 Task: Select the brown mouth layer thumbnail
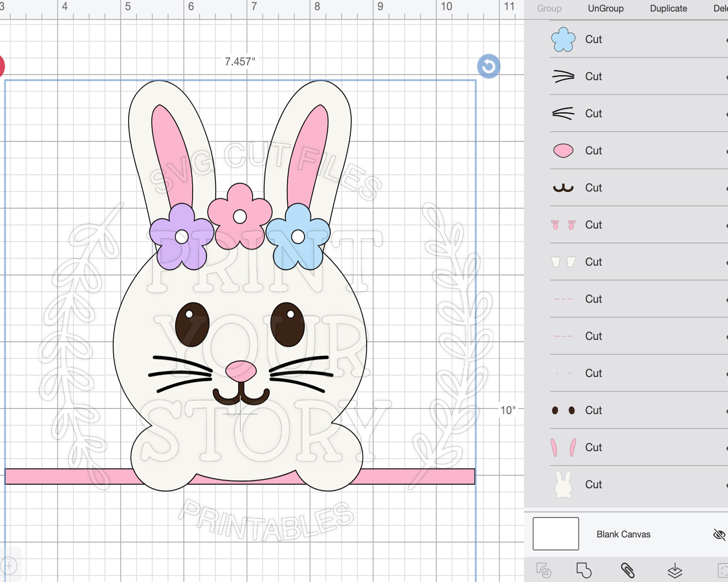pos(563,188)
